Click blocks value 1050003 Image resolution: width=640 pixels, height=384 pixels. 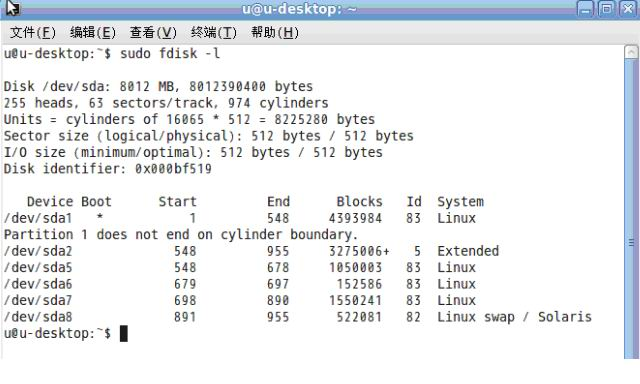[x=356, y=268]
